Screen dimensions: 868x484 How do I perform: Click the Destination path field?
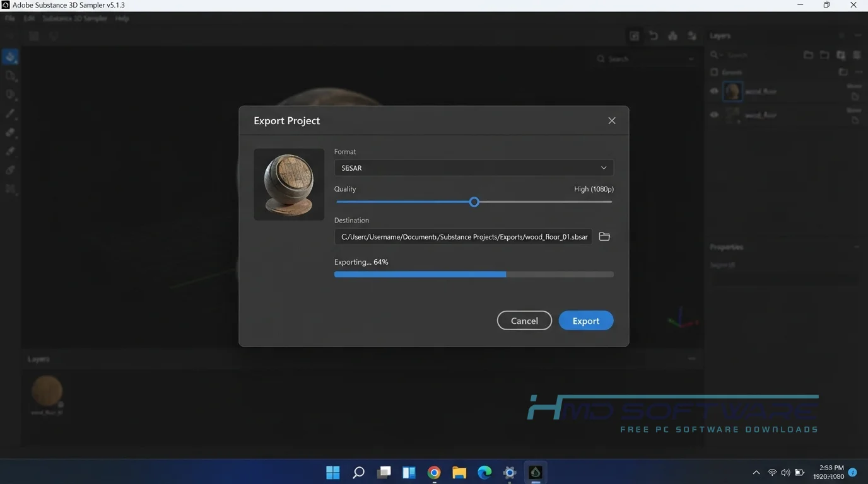pos(463,236)
